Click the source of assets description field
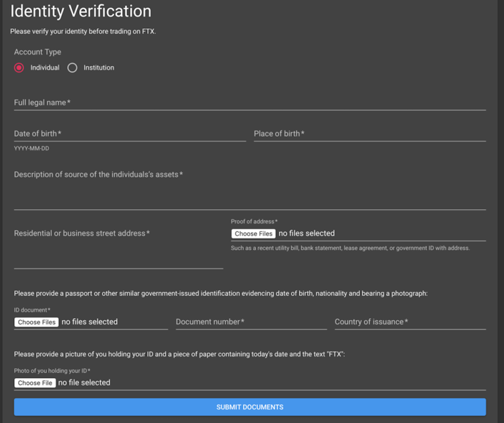The image size is (504, 423). (250, 189)
